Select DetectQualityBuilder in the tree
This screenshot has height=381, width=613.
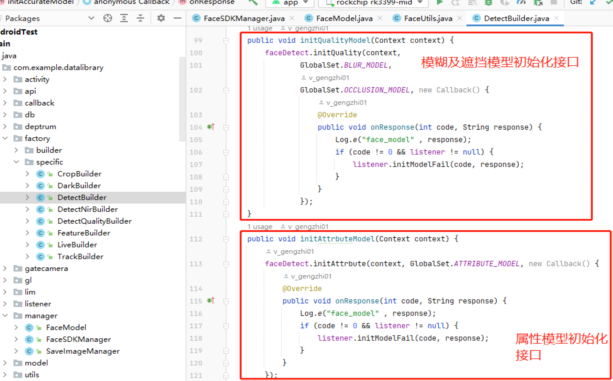(x=94, y=221)
